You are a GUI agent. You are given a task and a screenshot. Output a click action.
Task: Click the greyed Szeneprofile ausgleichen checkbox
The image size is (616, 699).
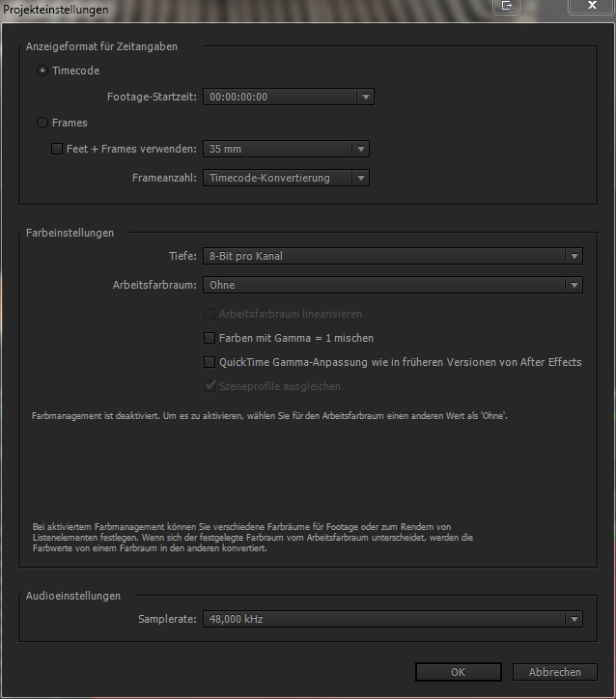click(210, 387)
